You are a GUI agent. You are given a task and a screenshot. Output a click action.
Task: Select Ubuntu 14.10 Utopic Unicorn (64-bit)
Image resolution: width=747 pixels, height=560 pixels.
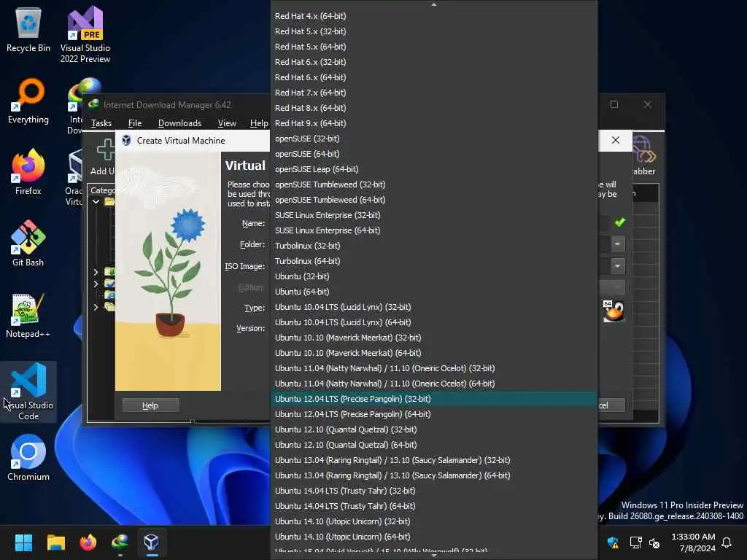(433, 536)
